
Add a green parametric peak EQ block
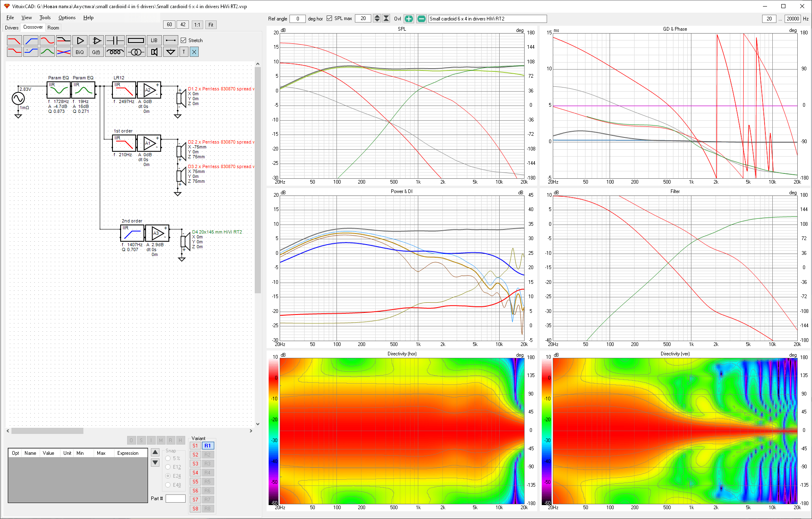47,52
